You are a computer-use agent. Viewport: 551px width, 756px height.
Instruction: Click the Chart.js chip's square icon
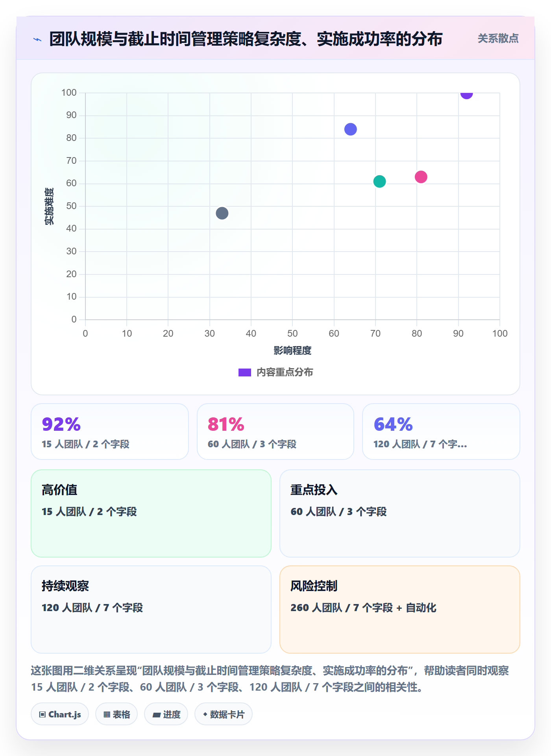[x=43, y=715]
